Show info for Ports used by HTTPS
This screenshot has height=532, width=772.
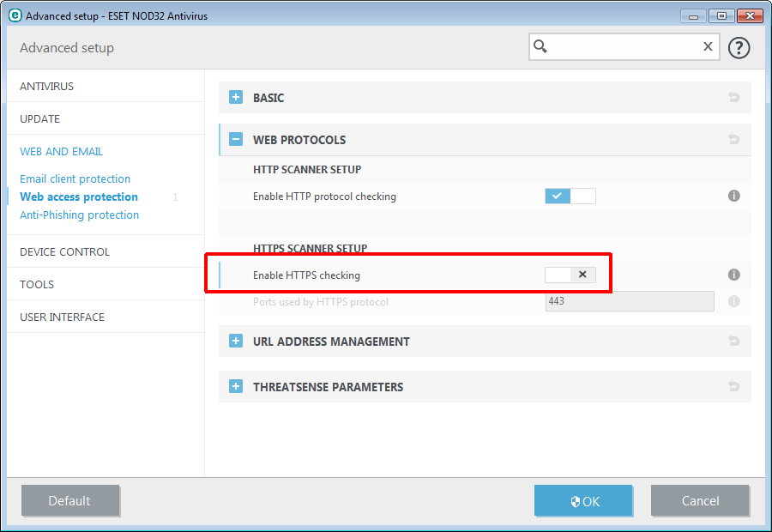click(733, 301)
